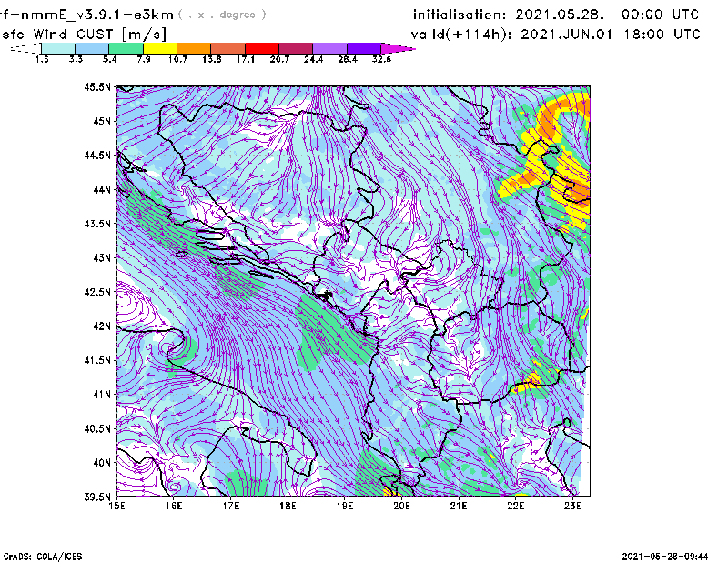This screenshot has height=562, width=728.
Task: Click the 'sfc Wind GUST [m/s]' title
Action: tap(84, 35)
